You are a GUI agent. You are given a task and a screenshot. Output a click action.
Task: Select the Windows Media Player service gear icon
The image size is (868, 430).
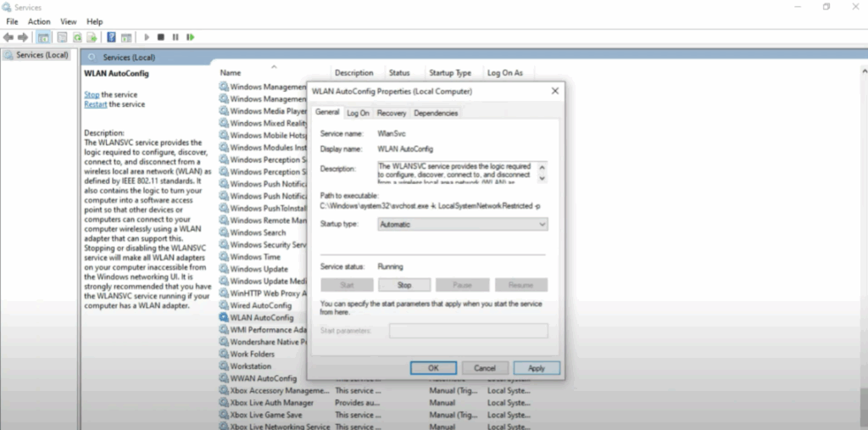click(x=224, y=111)
